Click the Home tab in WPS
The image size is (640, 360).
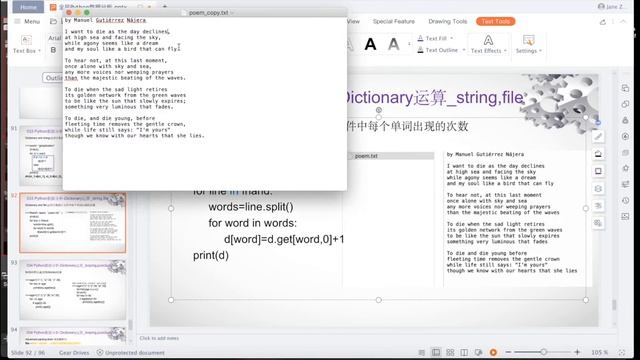(x=28, y=7)
